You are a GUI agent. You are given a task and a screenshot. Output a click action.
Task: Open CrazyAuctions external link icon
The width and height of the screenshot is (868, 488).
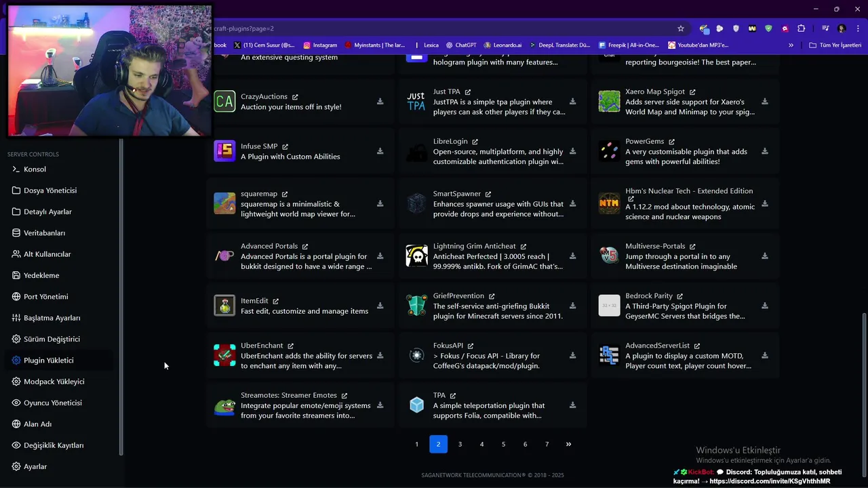pos(295,97)
